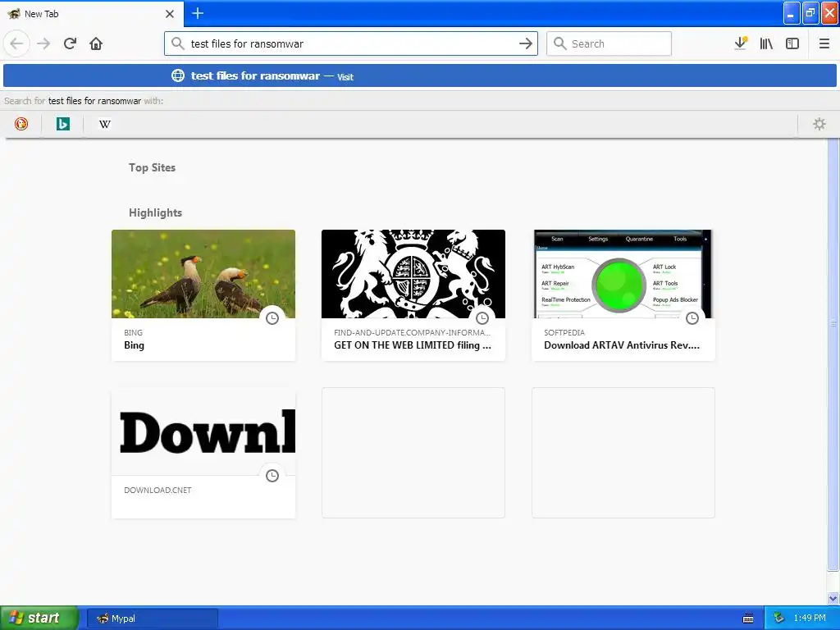Open the Bing highlight thumbnail
840x630 pixels.
[203, 274]
